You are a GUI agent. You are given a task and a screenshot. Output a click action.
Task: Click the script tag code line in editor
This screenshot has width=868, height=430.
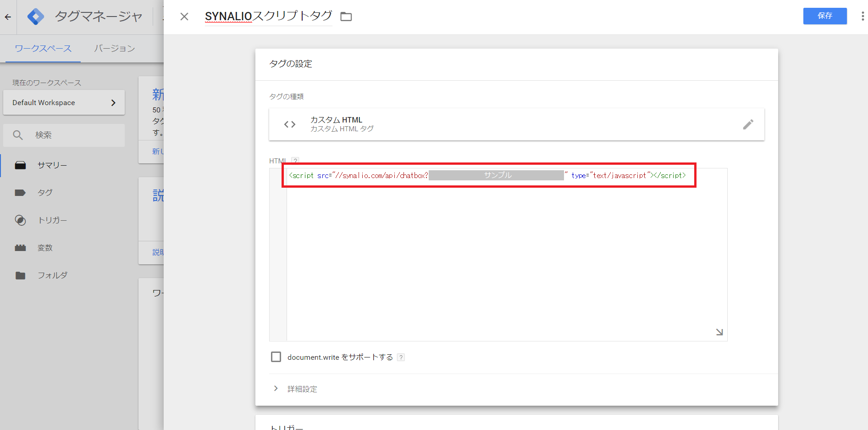487,175
